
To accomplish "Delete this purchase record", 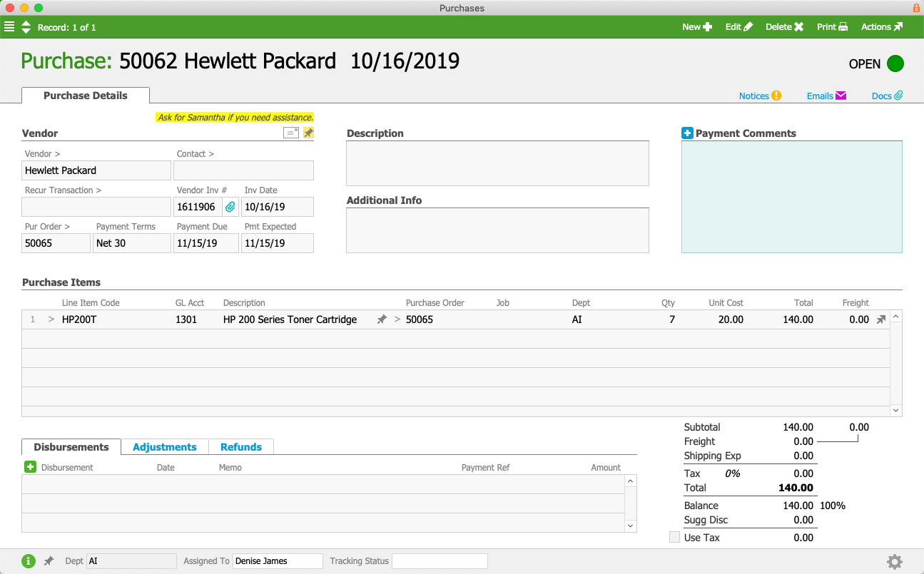I will [x=785, y=27].
